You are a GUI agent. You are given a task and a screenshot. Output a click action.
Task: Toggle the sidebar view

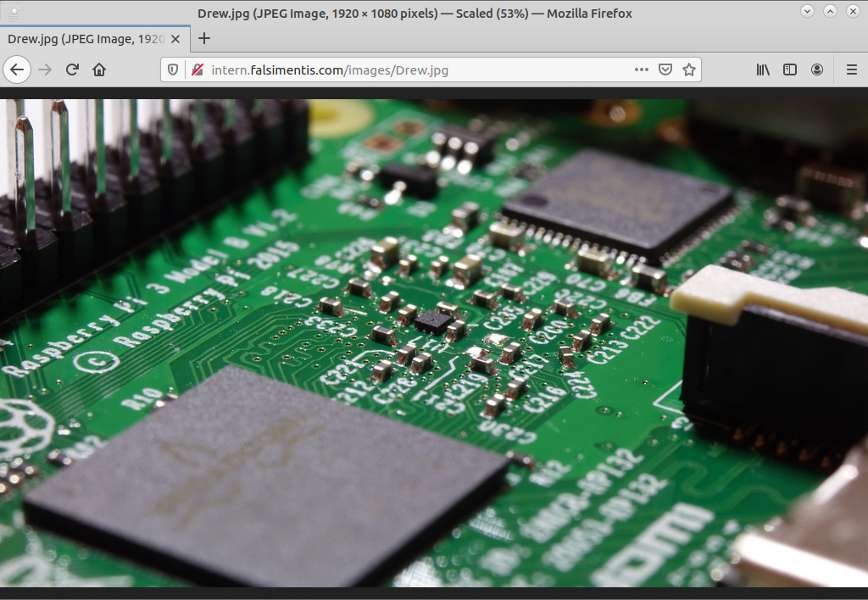790,69
